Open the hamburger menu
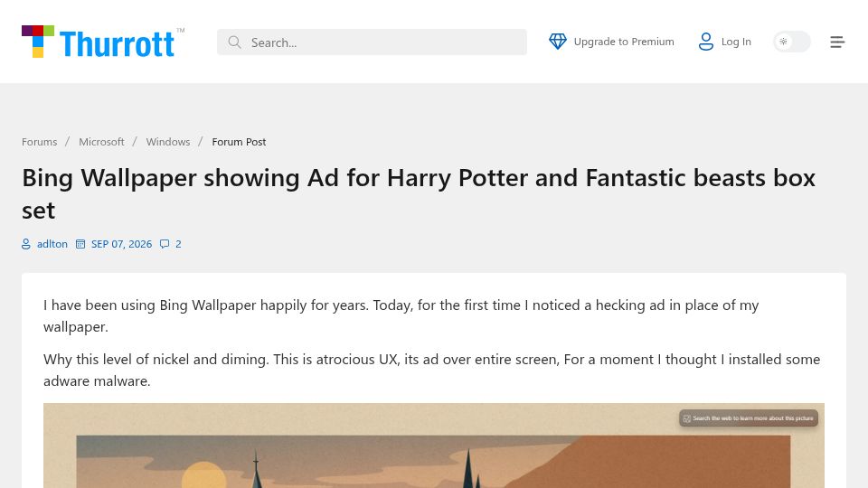 [837, 42]
